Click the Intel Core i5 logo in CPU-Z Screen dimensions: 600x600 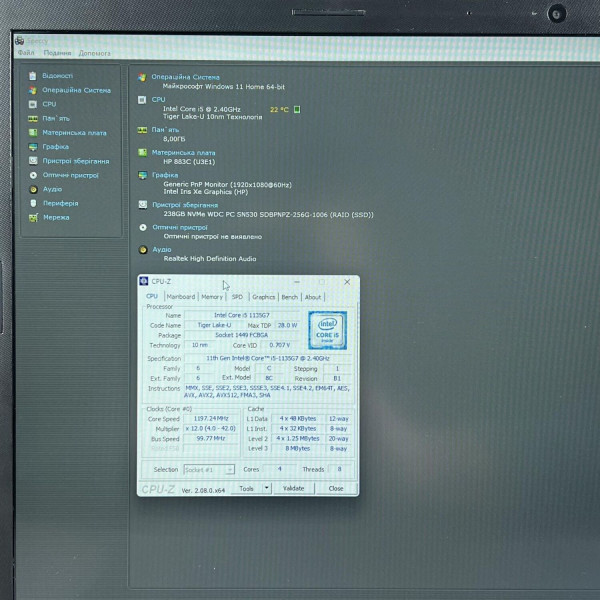[328, 330]
